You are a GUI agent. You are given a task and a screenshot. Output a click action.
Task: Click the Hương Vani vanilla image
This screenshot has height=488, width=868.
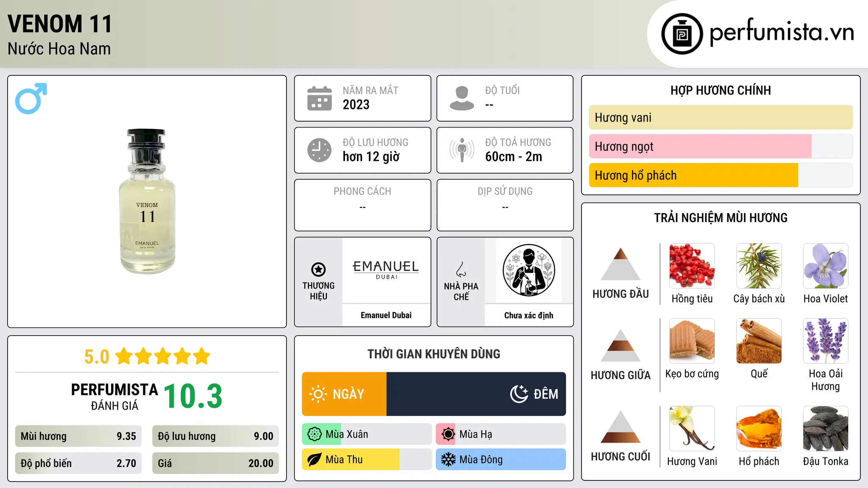pyautogui.click(x=692, y=429)
